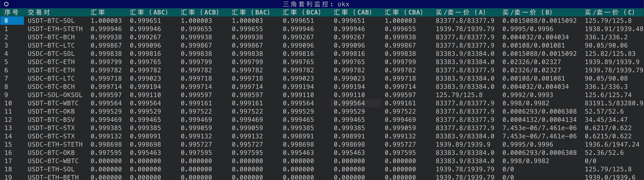The image size is (644, 180).
Task: Click the 汇率 (ACB) column header
Action: 200,12
